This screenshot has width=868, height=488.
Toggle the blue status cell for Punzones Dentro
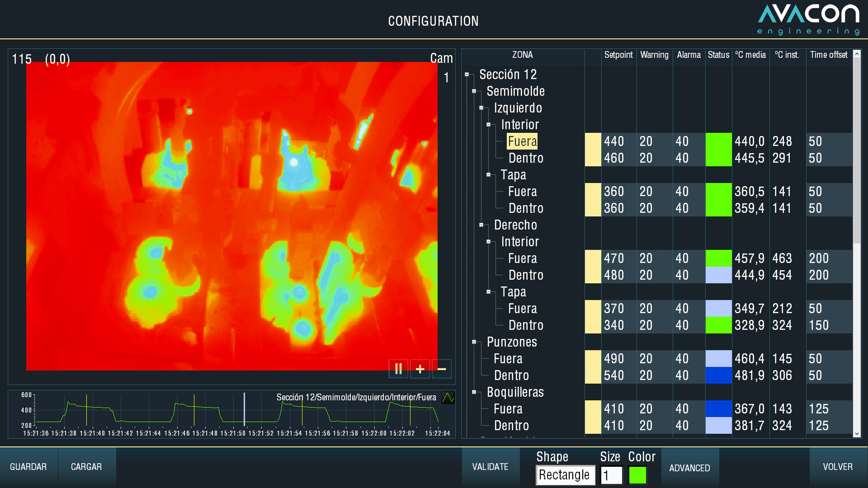718,375
